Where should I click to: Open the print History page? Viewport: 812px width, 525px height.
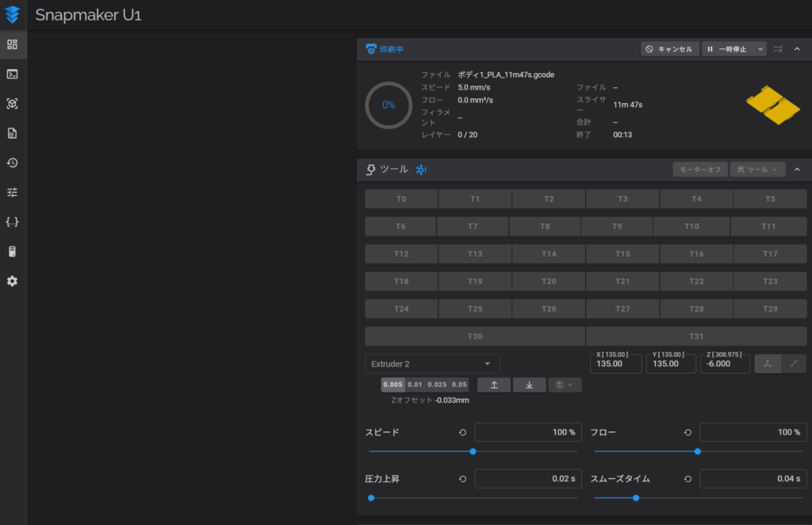tap(13, 163)
